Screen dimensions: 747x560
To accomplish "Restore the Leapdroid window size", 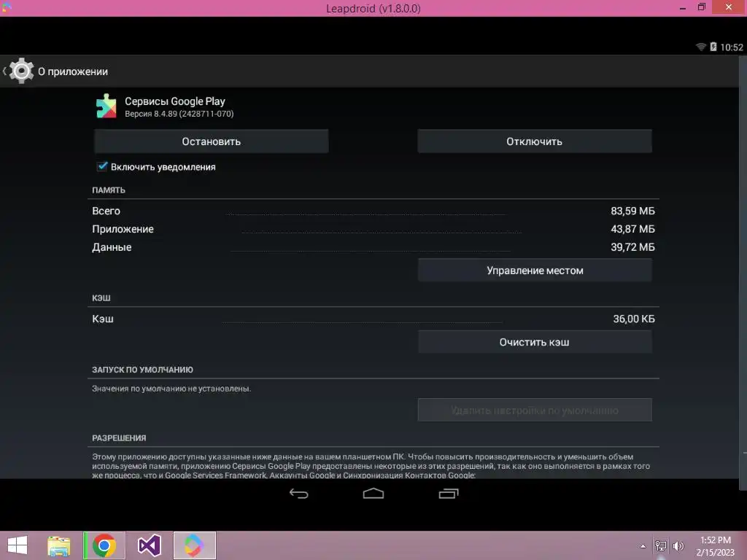I will click(701, 7).
